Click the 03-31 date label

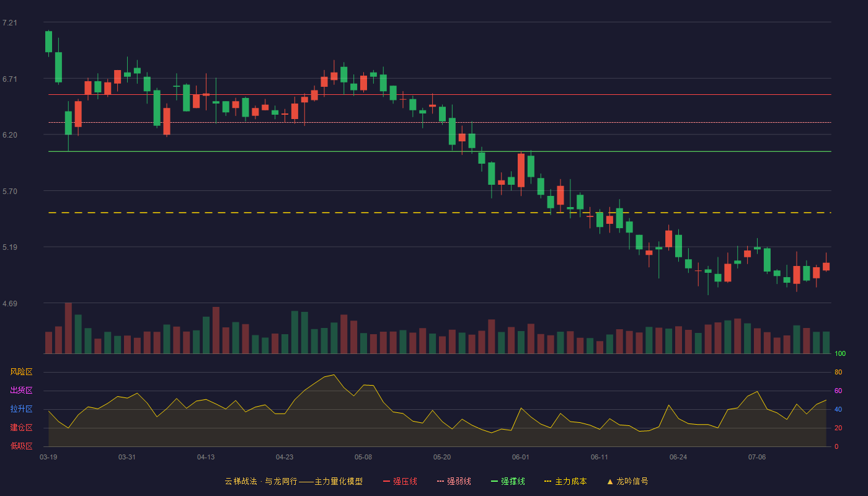tap(127, 457)
